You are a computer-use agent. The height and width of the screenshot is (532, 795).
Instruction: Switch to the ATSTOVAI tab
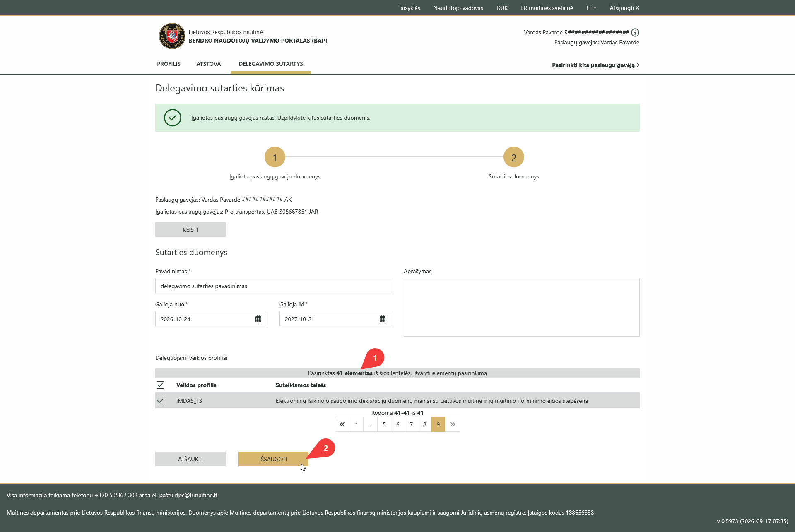point(210,64)
